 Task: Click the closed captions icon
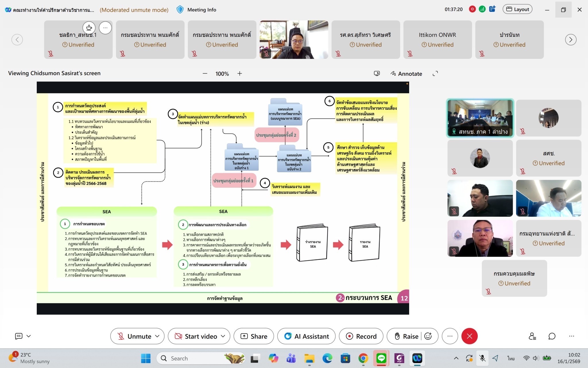[19, 336]
